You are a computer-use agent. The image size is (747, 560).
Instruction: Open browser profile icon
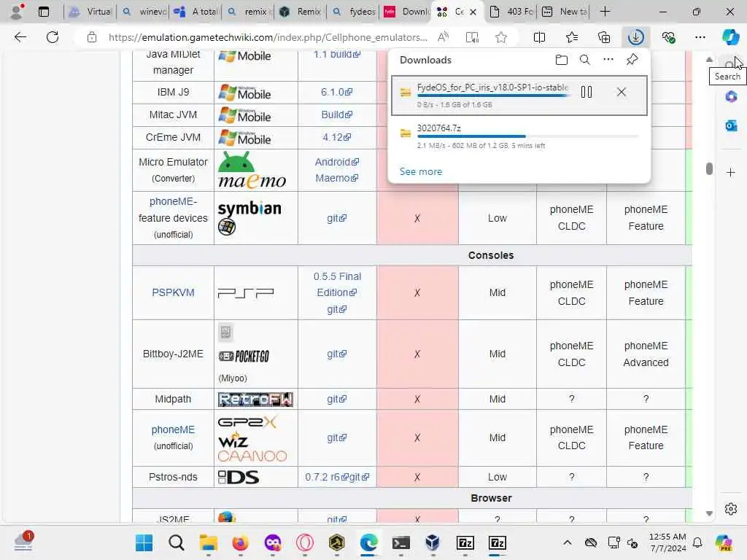(x=17, y=12)
